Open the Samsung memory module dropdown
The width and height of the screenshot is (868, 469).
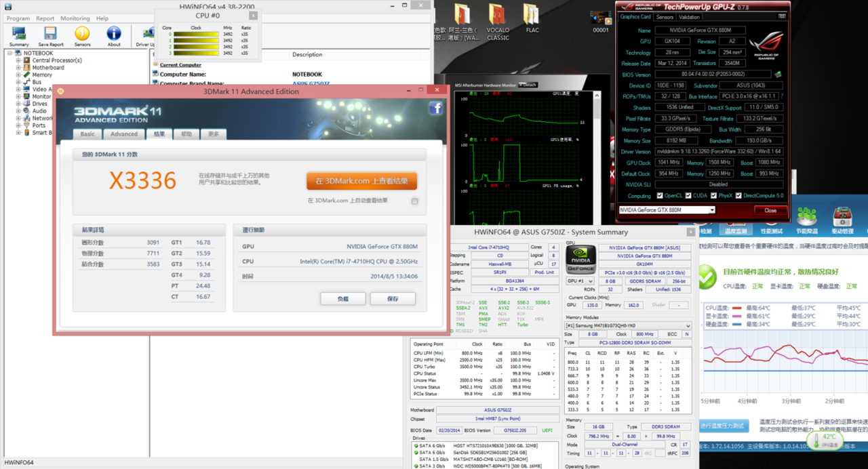click(x=629, y=326)
